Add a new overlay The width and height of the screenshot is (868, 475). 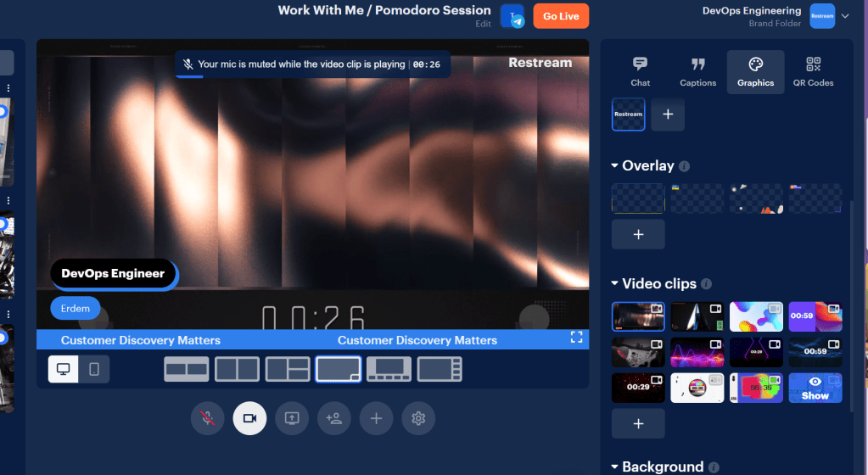click(x=638, y=234)
